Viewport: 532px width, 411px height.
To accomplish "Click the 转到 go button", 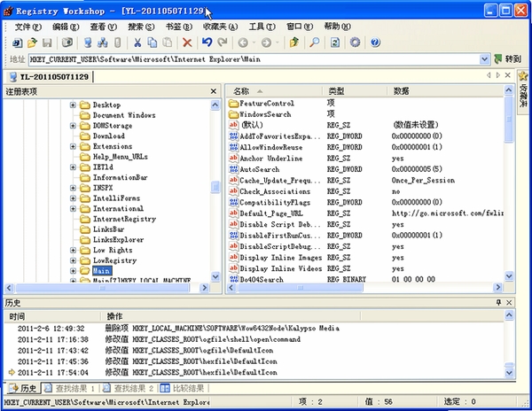I will 507,59.
